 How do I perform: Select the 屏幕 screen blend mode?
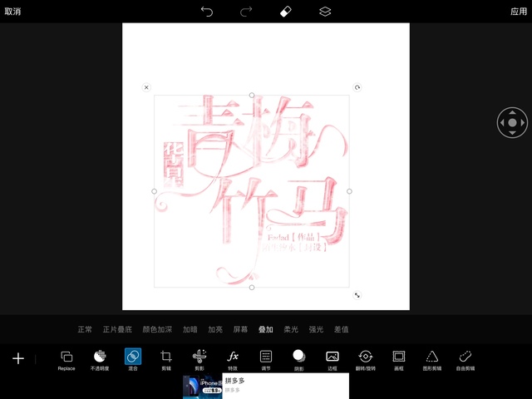tap(240, 330)
